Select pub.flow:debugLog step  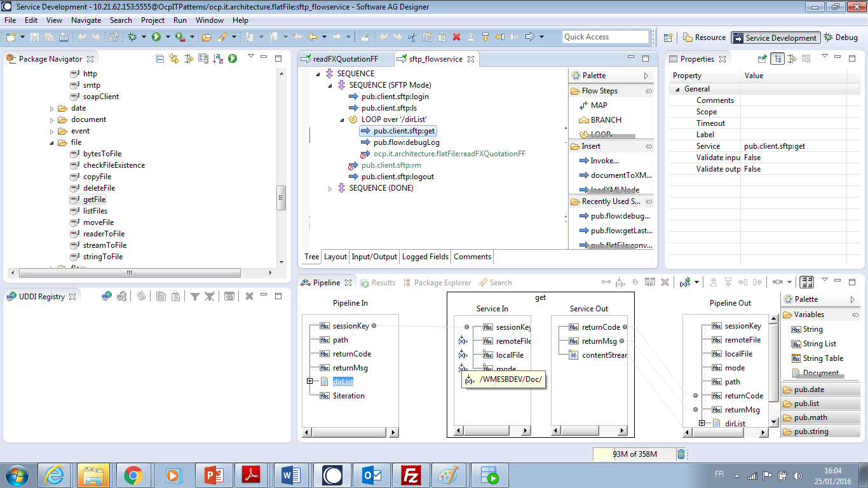click(400, 142)
